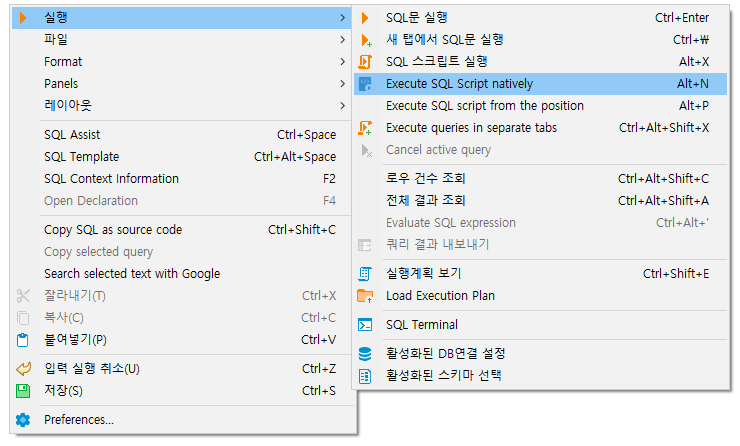Expand the Format submenu arrow

[x=343, y=62]
